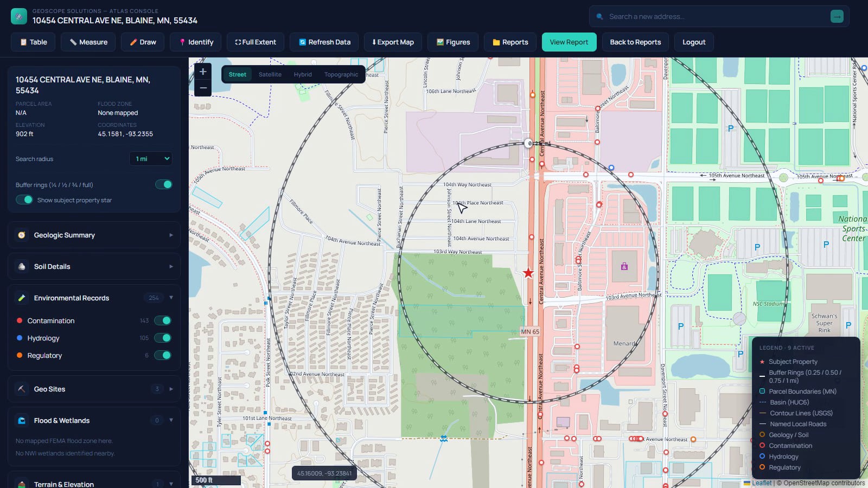
Task: Open the Search radius dropdown
Action: click(151, 158)
